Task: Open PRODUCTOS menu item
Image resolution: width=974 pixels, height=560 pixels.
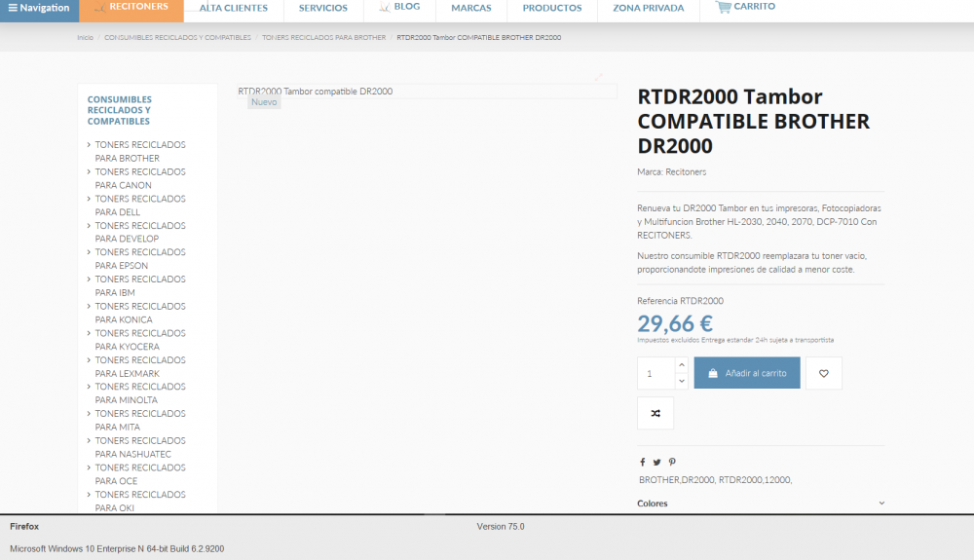Action: 552,8
